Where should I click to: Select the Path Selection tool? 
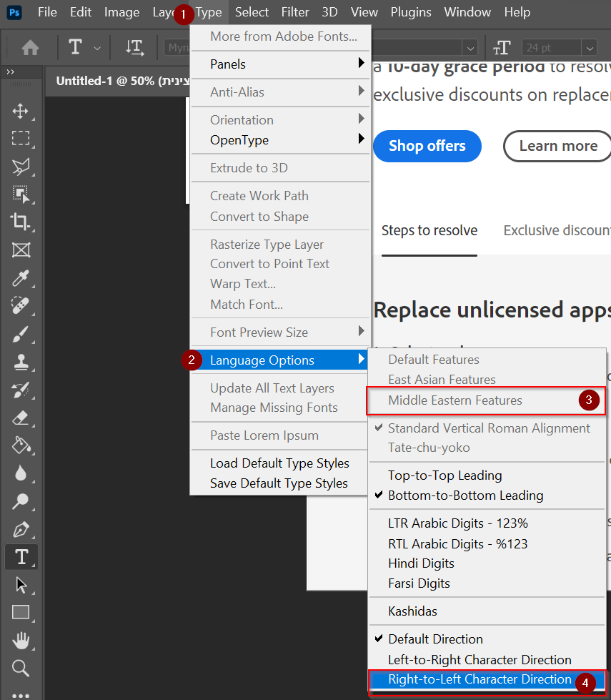pos(21,585)
